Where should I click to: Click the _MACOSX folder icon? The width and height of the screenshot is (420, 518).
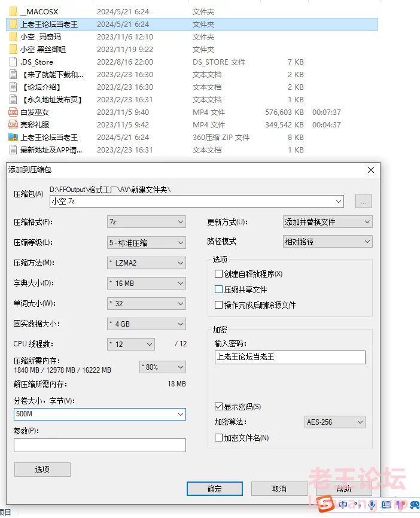[13, 12]
